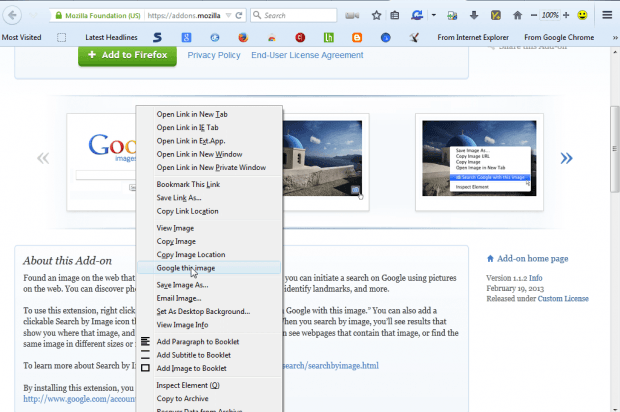Image resolution: width=620 pixels, height=412 pixels.
Task: Click the green Add to Firefox button
Action: click(x=127, y=55)
